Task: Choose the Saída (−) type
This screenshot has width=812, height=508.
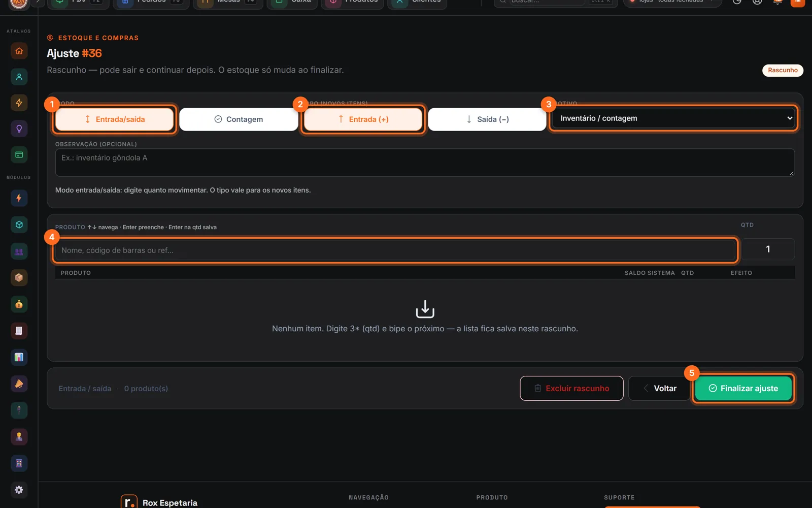Action: [487, 119]
